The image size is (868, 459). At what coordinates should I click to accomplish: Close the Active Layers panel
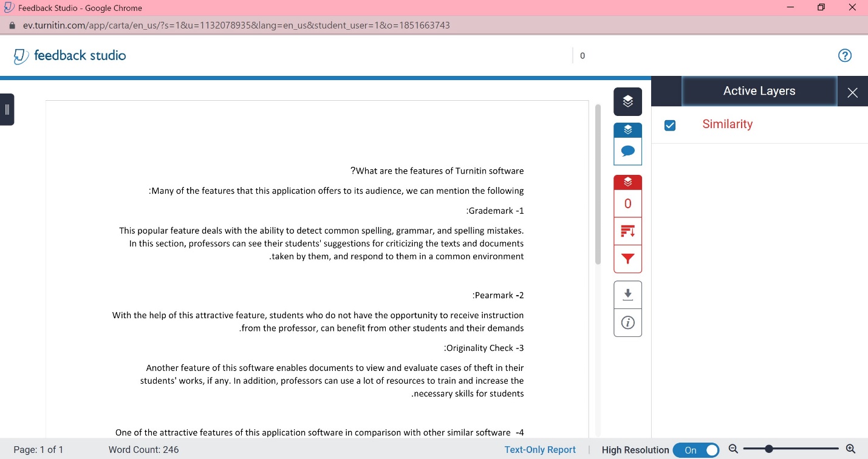[852, 92]
